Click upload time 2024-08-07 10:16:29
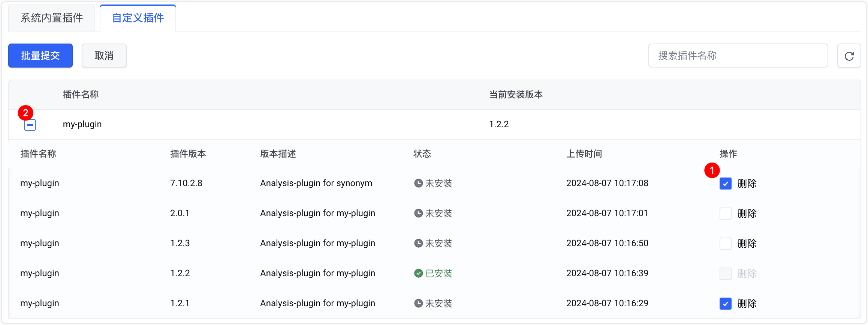This screenshot has height=325, width=868. 607,303
